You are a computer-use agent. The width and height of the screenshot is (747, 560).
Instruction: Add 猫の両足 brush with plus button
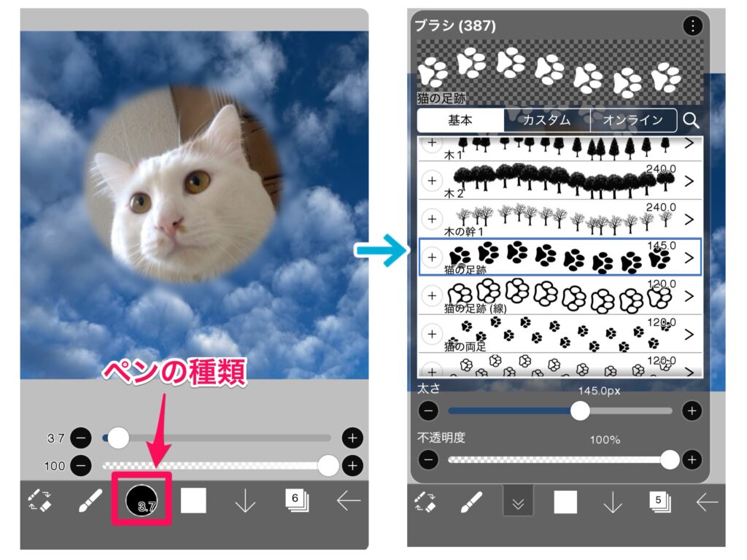[432, 334]
